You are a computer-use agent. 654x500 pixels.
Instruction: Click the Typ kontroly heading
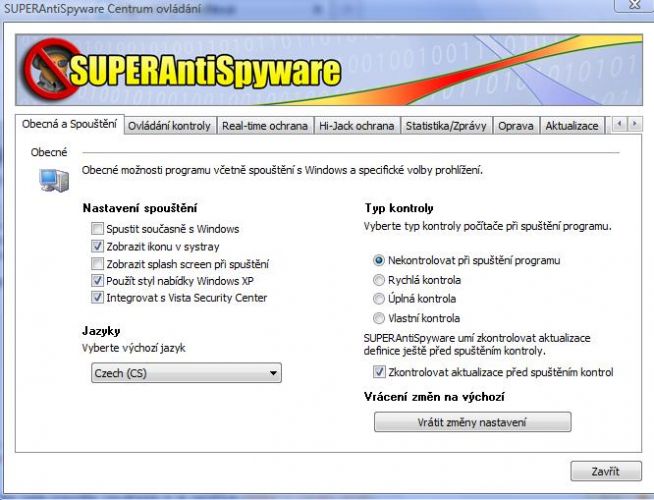(399, 208)
